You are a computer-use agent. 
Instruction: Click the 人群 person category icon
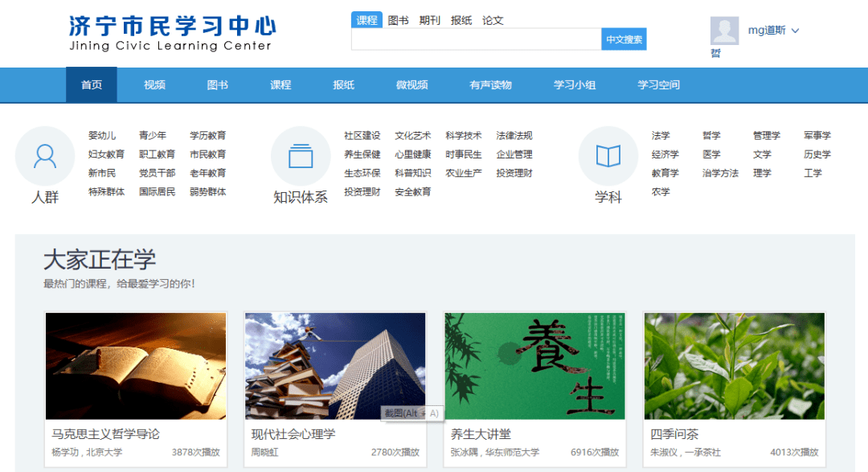coord(45,155)
